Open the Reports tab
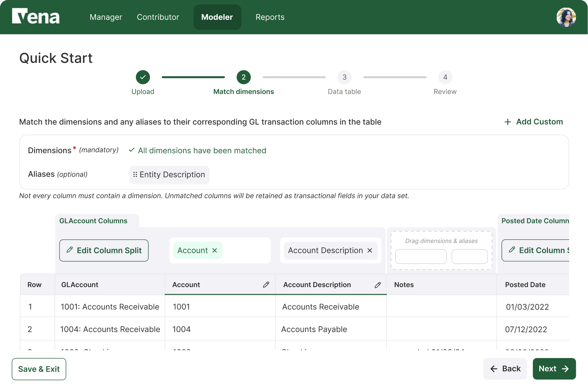 coord(270,17)
